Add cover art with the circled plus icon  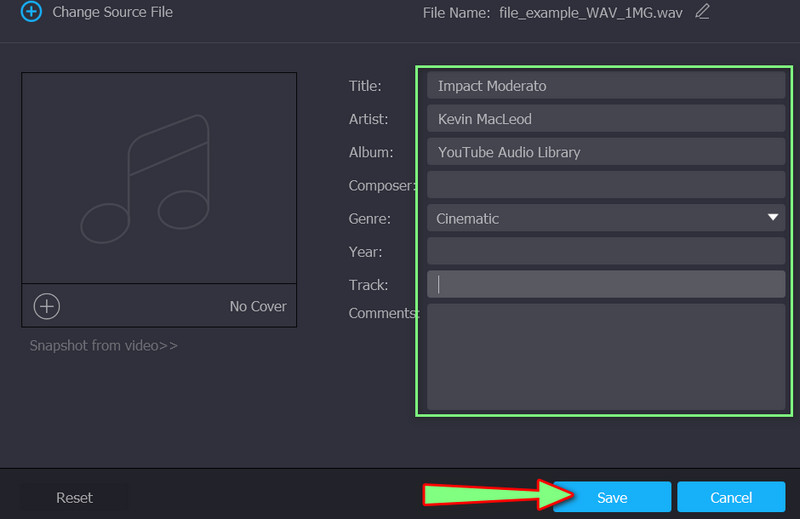point(47,306)
